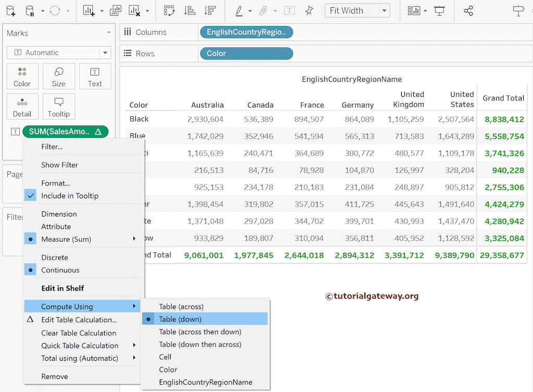The height and width of the screenshot is (392, 533).
Task: Click the EnglishCountryRegionName pill on Columns shelf
Action: click(x=246, y=32)
